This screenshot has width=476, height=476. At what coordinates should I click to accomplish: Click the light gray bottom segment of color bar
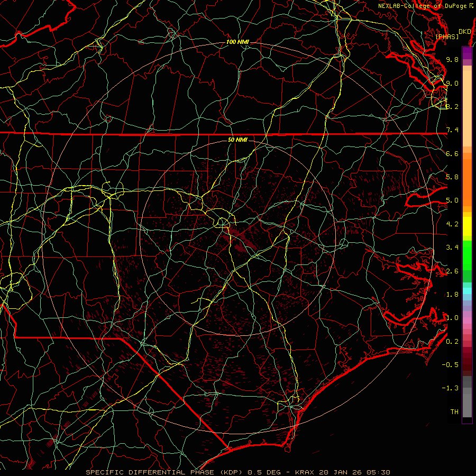(467, 405)
